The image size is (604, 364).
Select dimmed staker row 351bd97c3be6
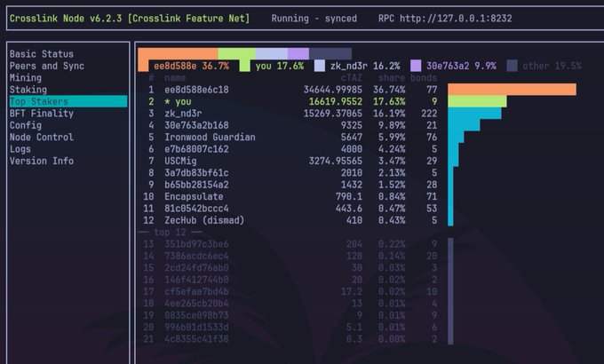(290, 244)
